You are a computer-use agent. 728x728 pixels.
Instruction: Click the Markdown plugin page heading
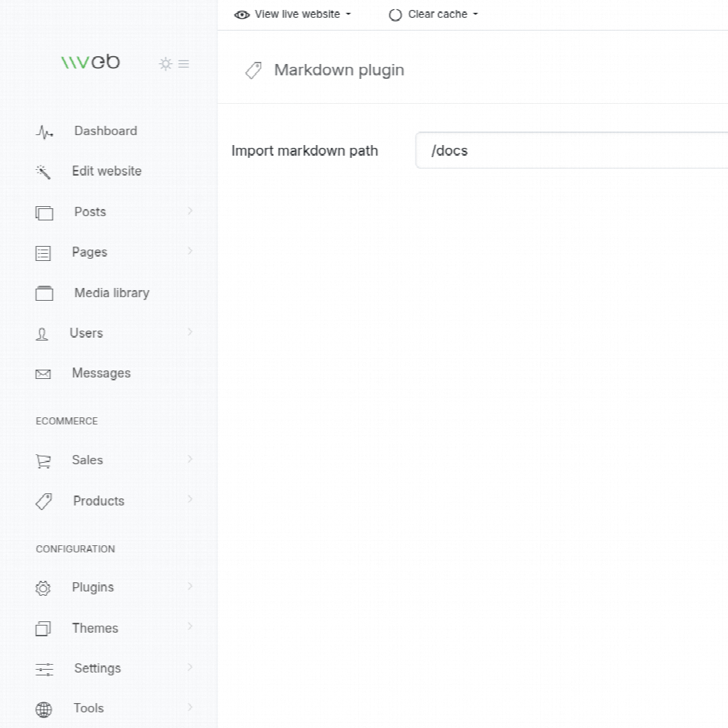(338, 70)
